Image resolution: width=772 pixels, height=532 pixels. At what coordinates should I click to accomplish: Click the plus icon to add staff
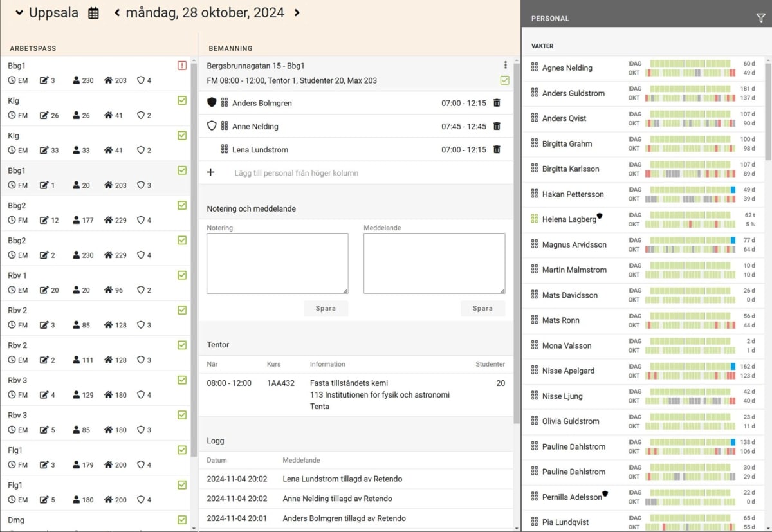[x=210, y=172]
